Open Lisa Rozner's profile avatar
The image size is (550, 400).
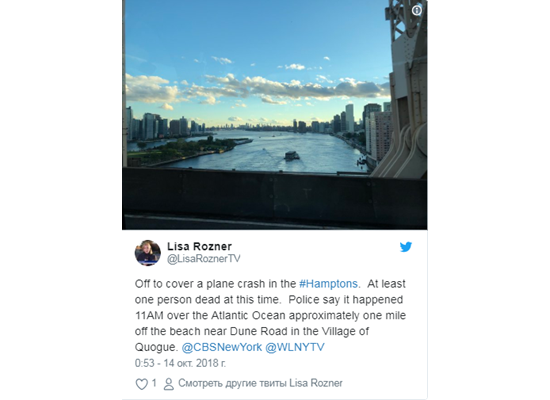148,253
